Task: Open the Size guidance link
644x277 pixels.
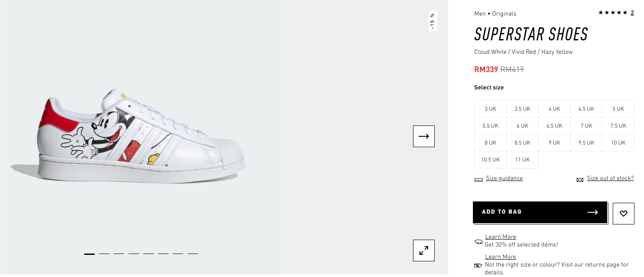Action: pos(504,178)
